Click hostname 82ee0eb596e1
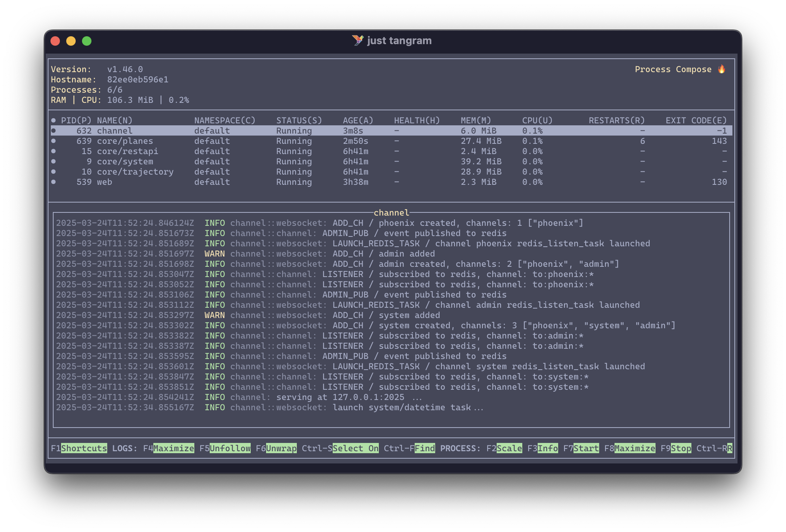 click(138, 79)
